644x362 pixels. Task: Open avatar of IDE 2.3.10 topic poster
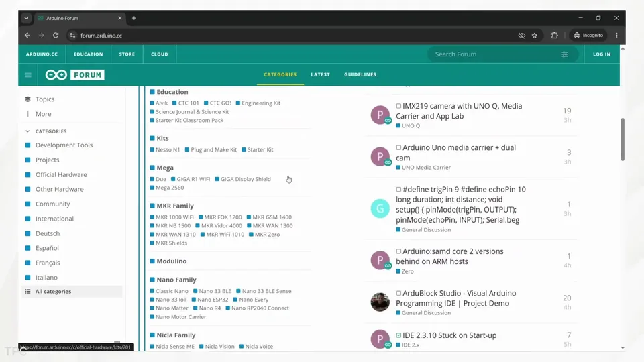pyautogui.click(x=380, y=339)
